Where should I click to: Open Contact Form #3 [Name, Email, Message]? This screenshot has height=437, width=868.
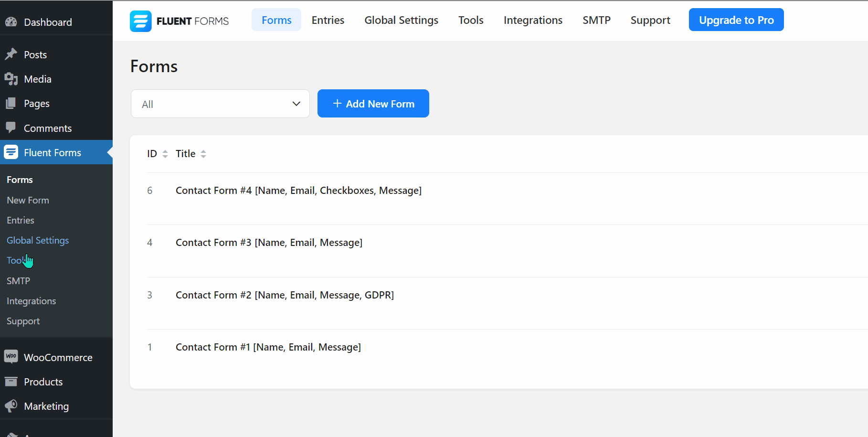tap(269, 242)
